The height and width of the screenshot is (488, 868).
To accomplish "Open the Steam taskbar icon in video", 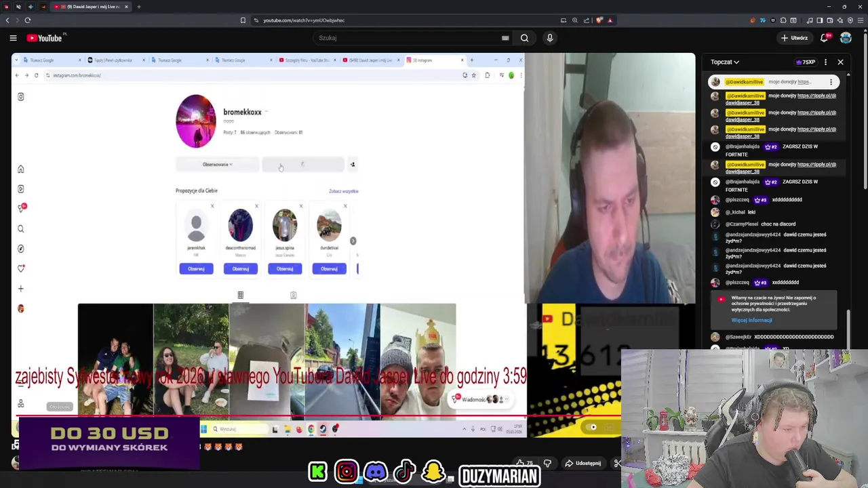I will [323, 429].
